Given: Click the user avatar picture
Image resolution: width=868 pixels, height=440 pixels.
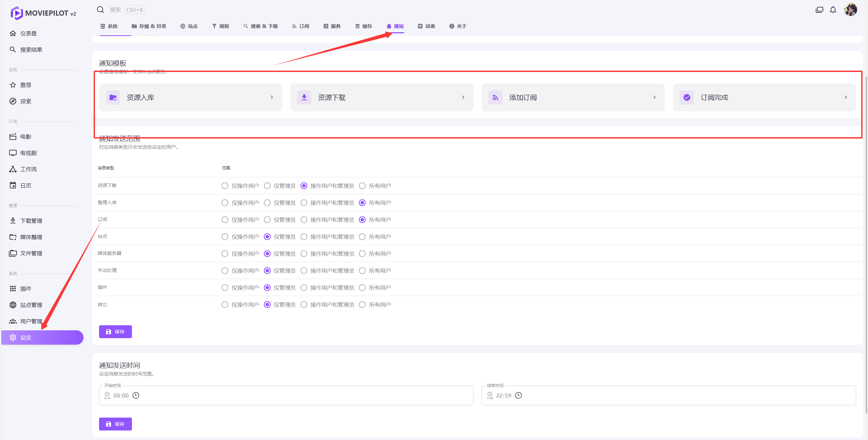Looking at the screenshot, I should (x=850, y=10).
